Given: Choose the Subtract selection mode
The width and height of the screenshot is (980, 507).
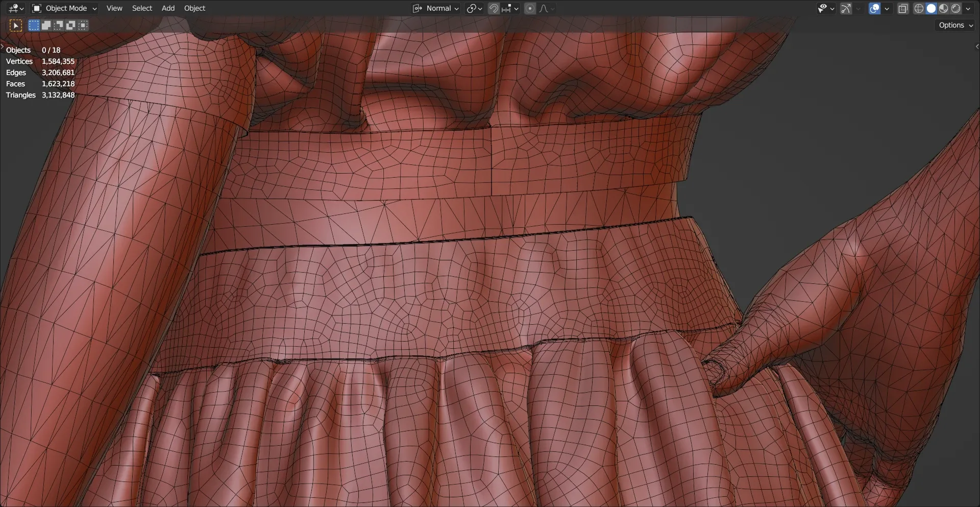Looking at the screenshot, I should pyautogui.click(x=58, y=25).
